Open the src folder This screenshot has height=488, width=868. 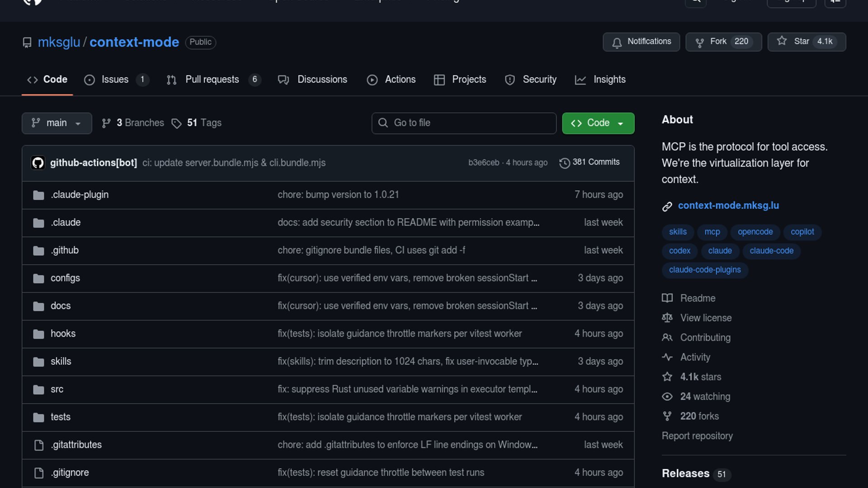click(57, 389)
